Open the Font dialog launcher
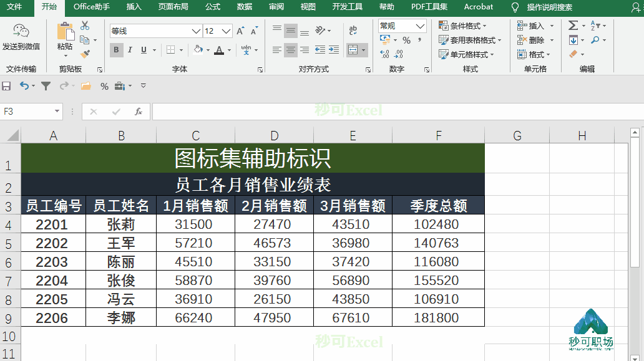Image resolution: width=644 pixels, height=361 pixels. [260, 70]
